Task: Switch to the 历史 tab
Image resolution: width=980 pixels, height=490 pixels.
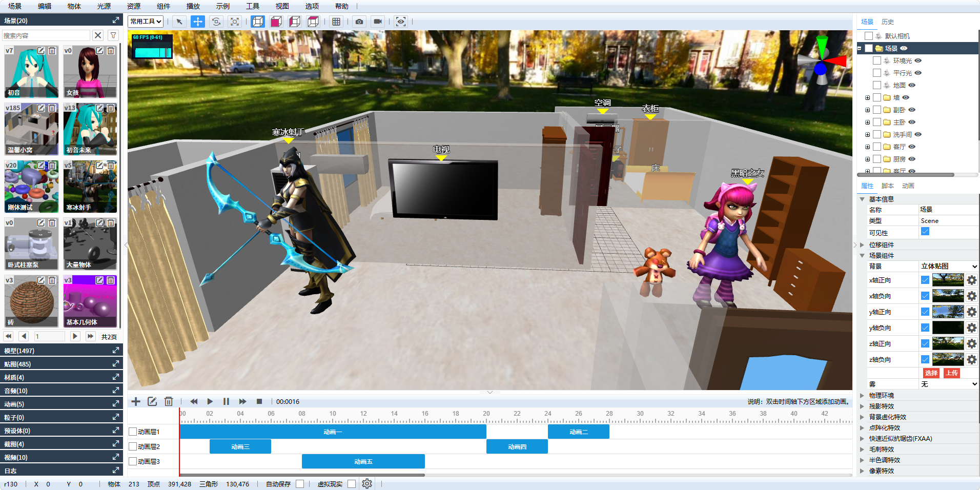Action: pyautogui.click(x=888, y=22)
